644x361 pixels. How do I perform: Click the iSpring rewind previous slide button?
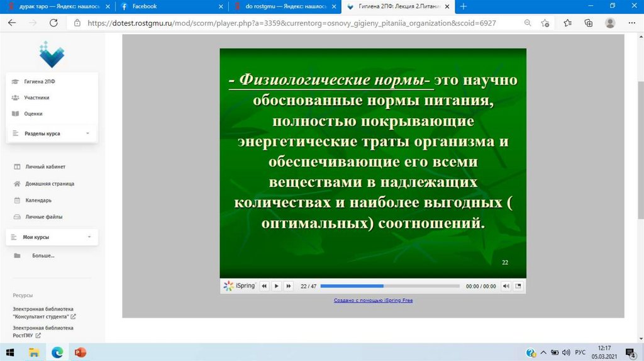(x=264, y=286)
